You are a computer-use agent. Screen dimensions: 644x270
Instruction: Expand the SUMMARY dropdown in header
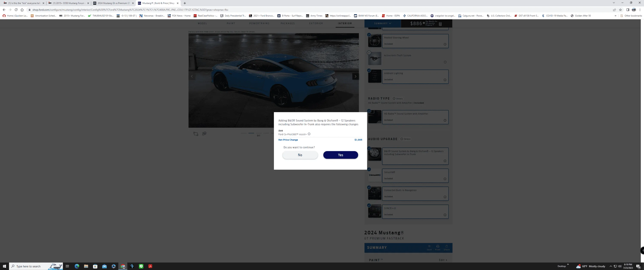383,23
